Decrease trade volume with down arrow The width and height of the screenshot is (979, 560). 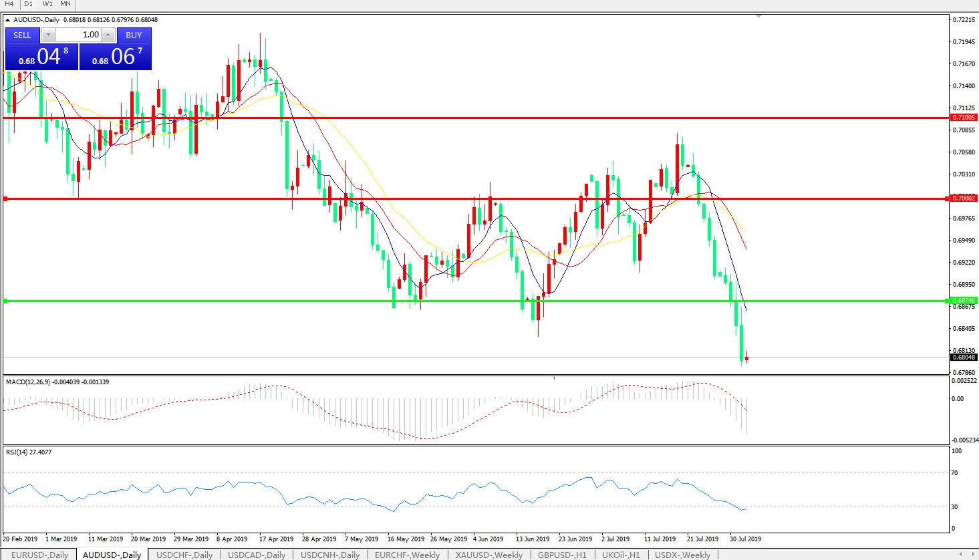pos(49,35)
